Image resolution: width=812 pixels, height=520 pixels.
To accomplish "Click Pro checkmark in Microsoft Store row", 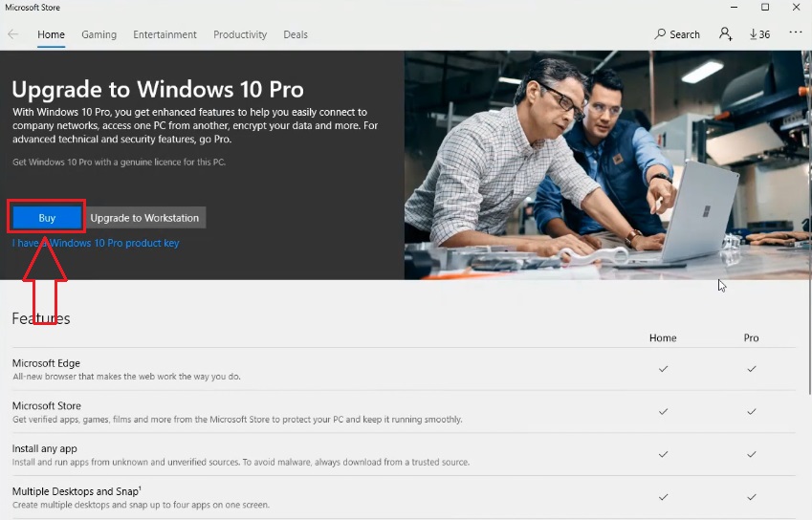I will coord(752,411).
